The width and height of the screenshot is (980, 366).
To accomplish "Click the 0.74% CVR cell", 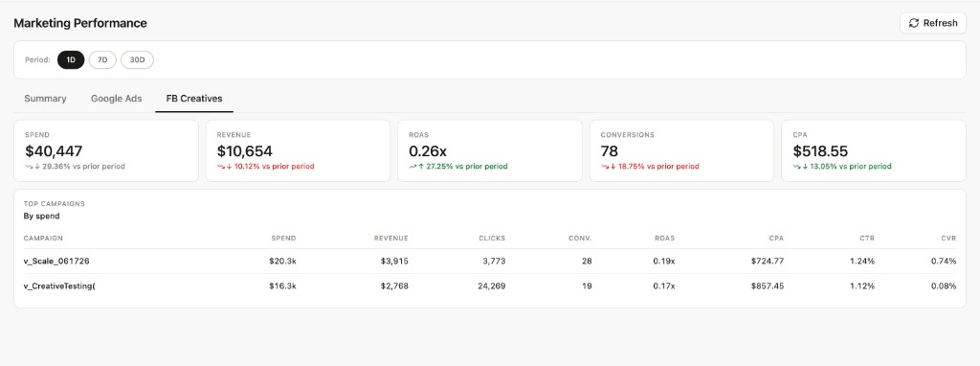I will [x=944, y=261].
